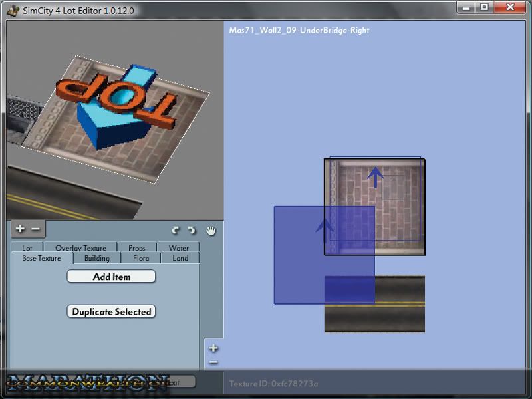Image resolution: width=532 pixels, height=399 pixels.
Task: Zoom in the 3D preview view
Action: click(20, 229)
